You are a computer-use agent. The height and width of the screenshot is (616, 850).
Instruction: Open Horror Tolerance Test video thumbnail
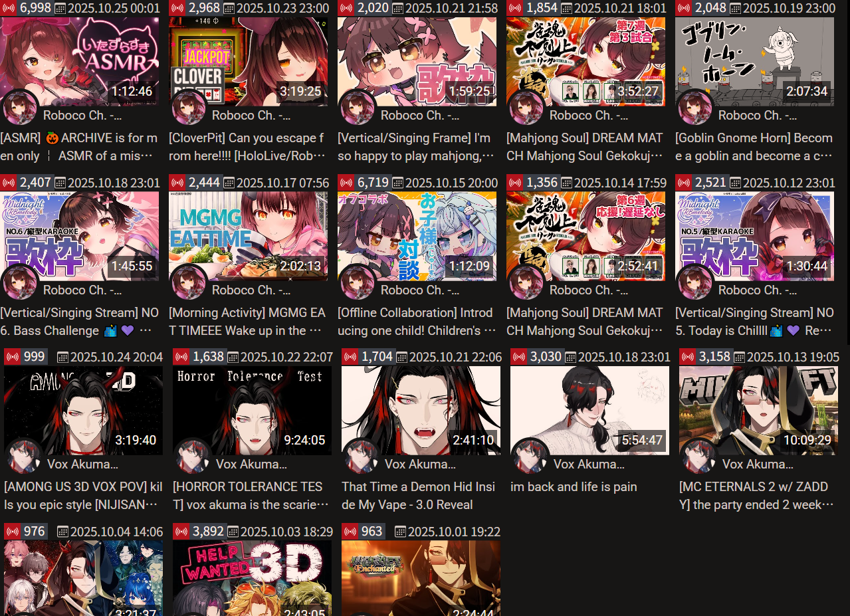252,411
